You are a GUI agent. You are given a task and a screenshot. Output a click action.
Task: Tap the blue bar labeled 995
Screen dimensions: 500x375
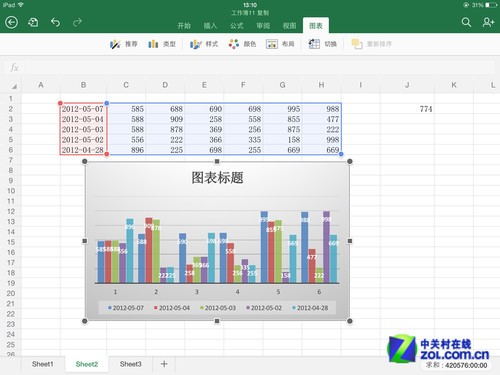(264, 247)
